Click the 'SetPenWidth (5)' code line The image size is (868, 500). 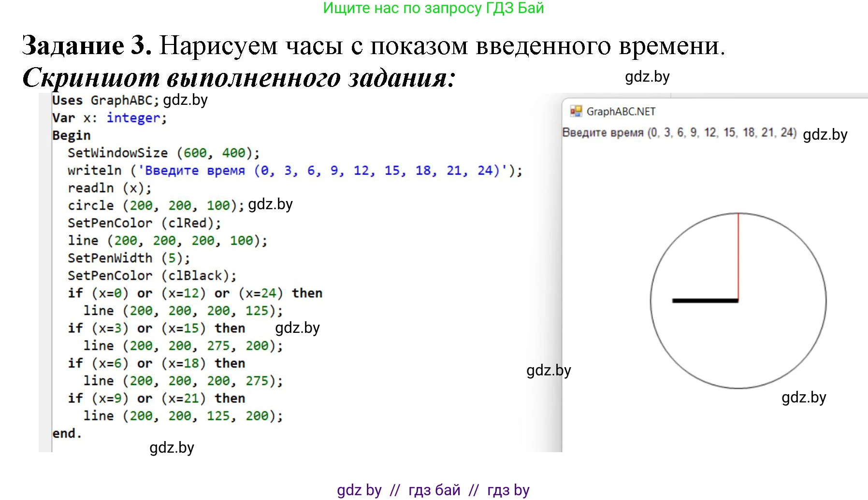(x=129, y=258)
